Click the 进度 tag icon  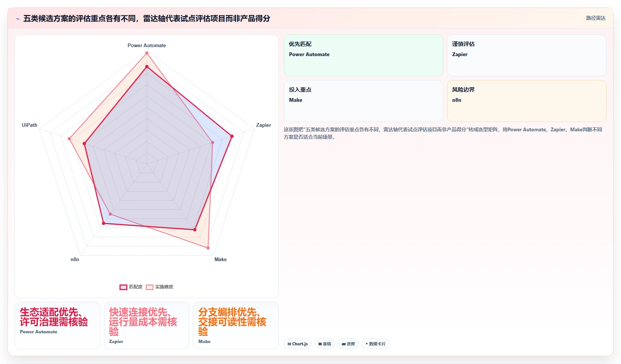click(x=343, y=344)
